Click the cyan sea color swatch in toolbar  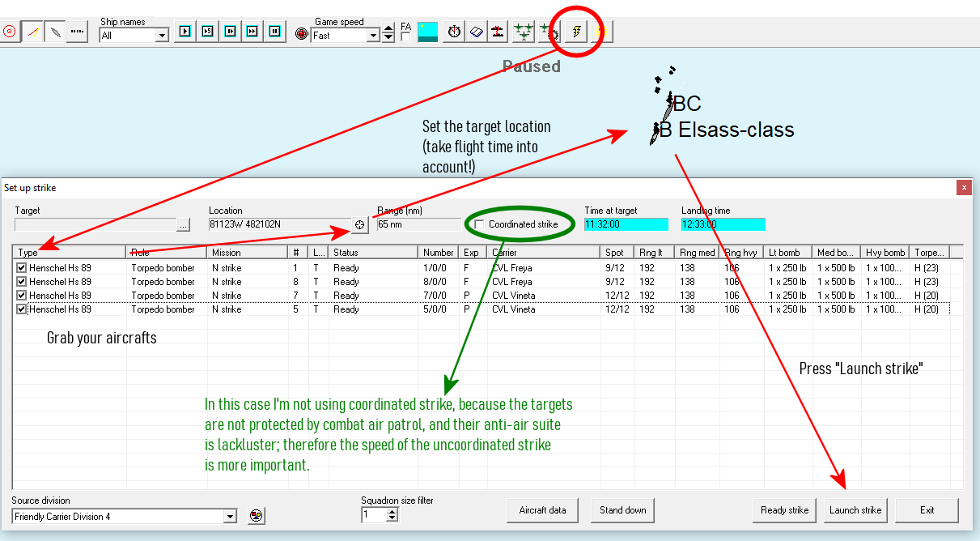point(428,32)
